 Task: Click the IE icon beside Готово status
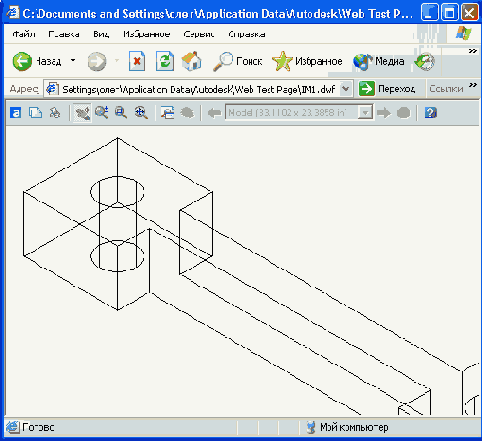(12, 427)
